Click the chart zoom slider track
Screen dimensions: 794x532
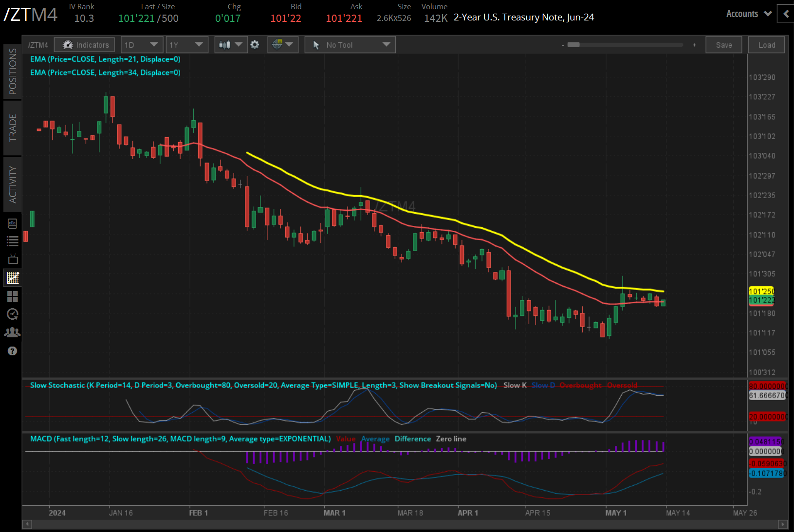point(628,45)
